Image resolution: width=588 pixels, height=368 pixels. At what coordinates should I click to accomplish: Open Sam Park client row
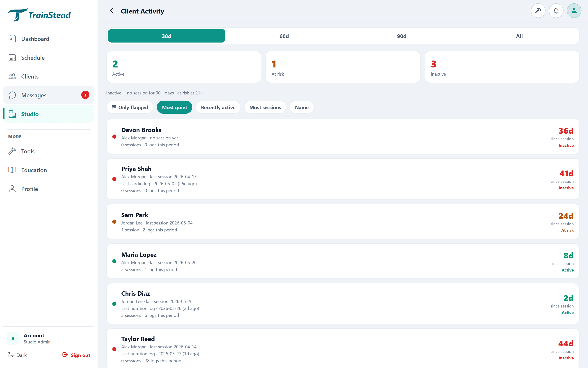(x=343, y=221)
